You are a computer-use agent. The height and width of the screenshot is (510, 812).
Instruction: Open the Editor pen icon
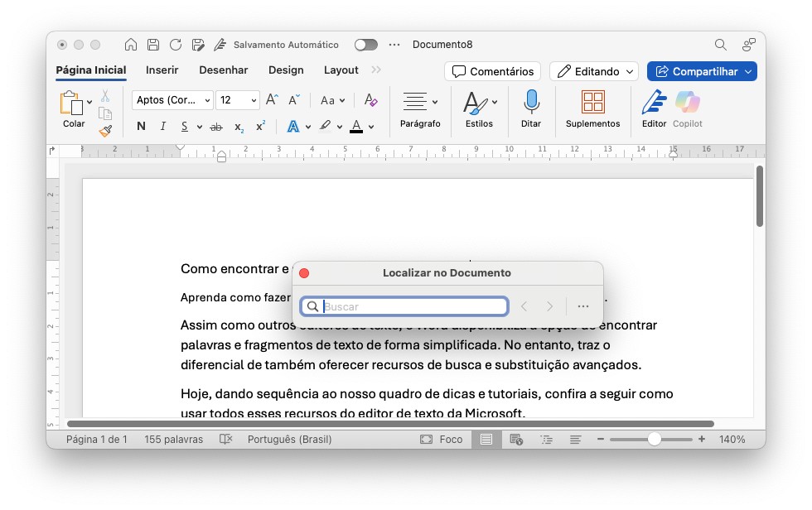[x=654, y=103]
